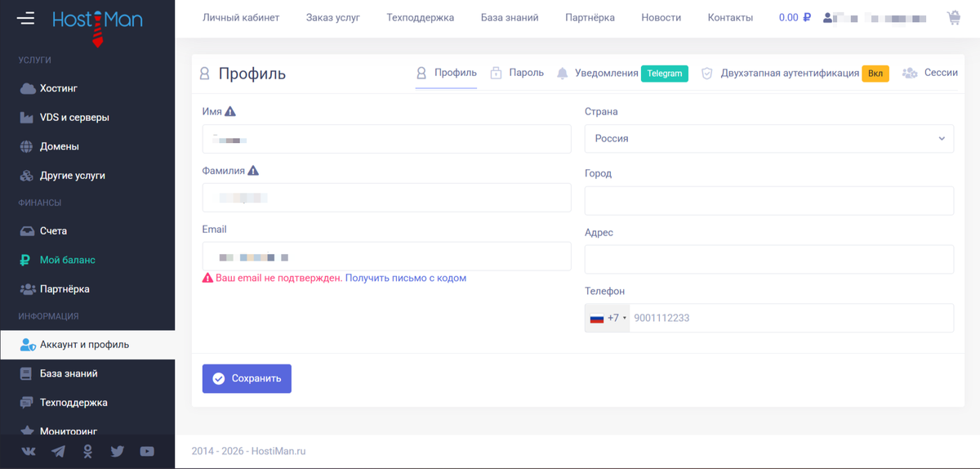Switch to the Профиль tab
Viewport: 980px width, 469px height.
[x=446, y=73]
